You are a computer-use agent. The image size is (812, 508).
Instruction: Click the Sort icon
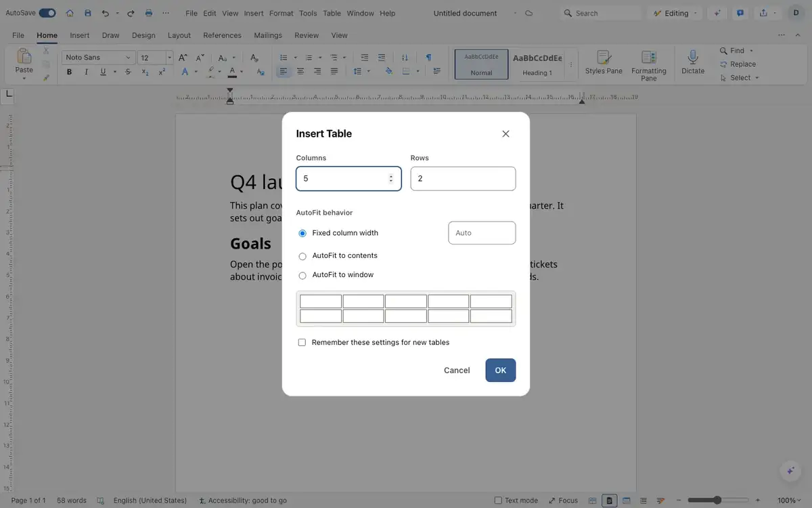point(405,58)
